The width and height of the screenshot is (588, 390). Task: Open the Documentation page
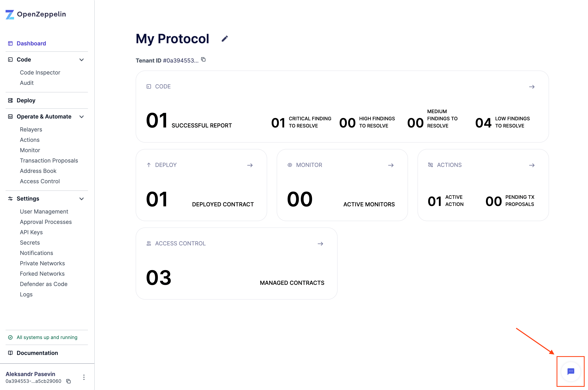coord(37,353)
